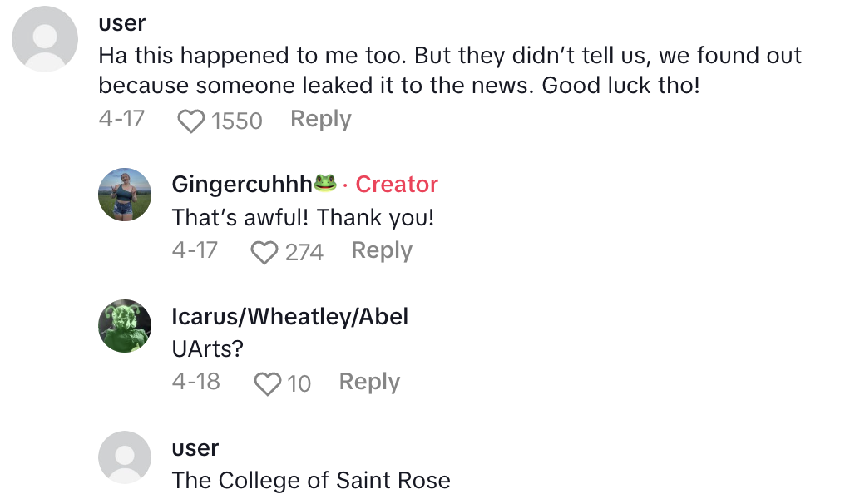Tap the heart on Gingercuhhh's reply
The height and width of the screenshot is (504, 845).
(x=264, y=252)
